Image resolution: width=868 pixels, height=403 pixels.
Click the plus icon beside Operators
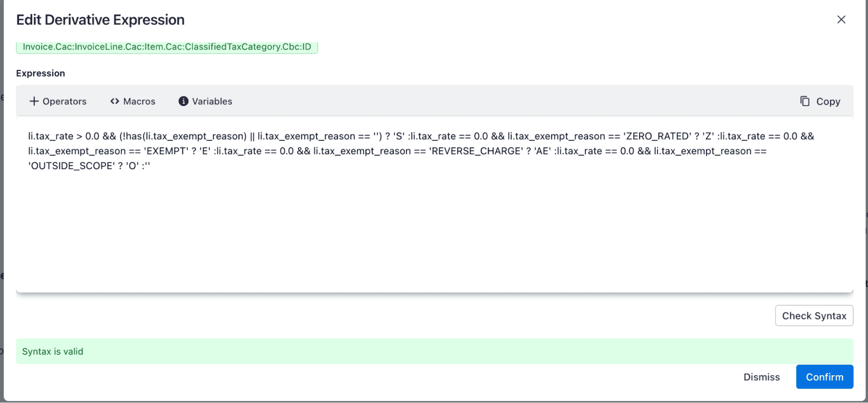(x=34, y=101)
